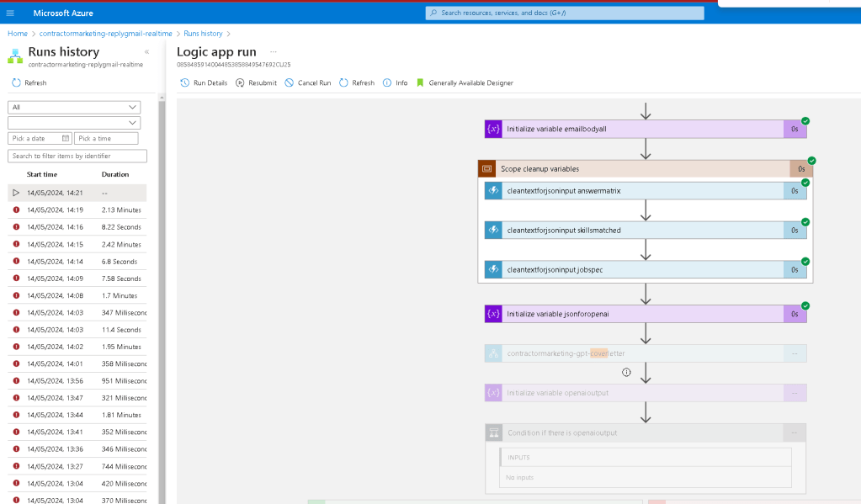Open the Runs history breadcrumb link
861x504 pixels.
[203, 34]
